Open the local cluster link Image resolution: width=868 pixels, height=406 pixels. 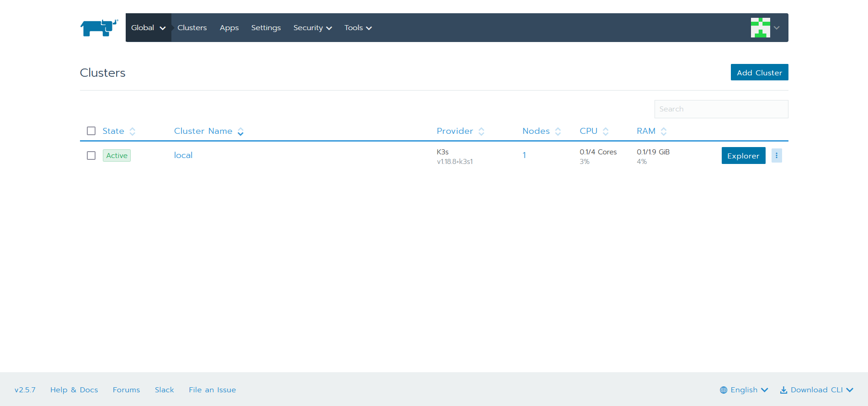pos(183,155)
